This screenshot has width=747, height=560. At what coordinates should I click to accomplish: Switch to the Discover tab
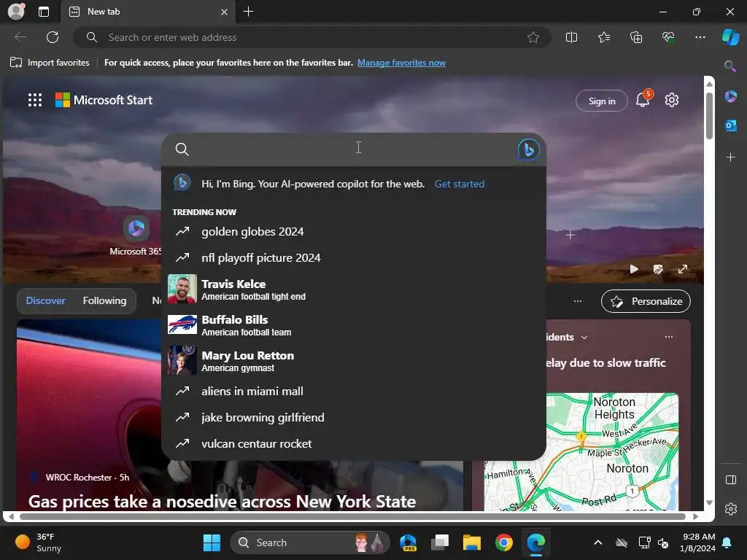46,300
